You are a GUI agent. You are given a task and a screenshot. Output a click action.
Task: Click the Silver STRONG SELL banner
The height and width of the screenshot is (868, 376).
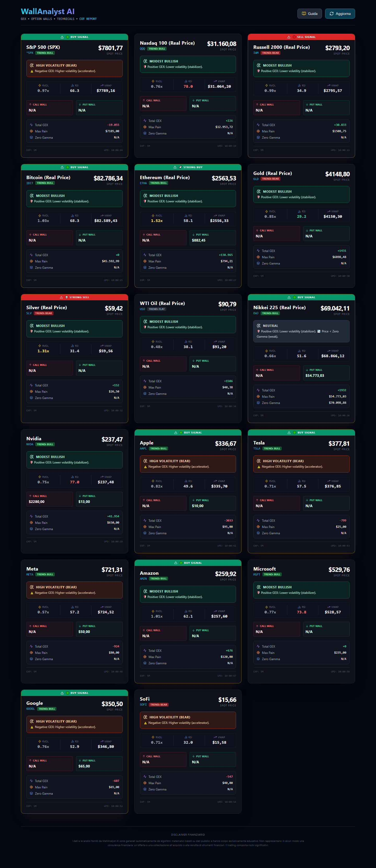(x=74, y=297)
